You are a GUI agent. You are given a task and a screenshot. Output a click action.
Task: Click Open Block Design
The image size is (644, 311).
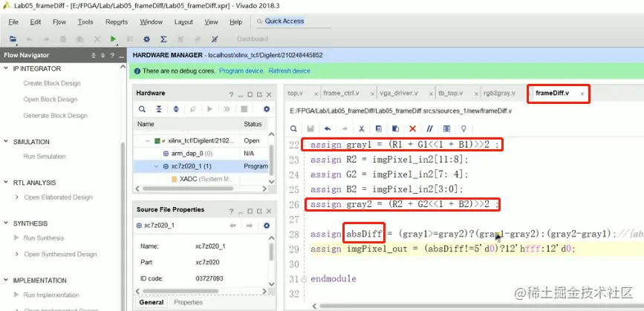pyautogui.click(x=50, y=99)
